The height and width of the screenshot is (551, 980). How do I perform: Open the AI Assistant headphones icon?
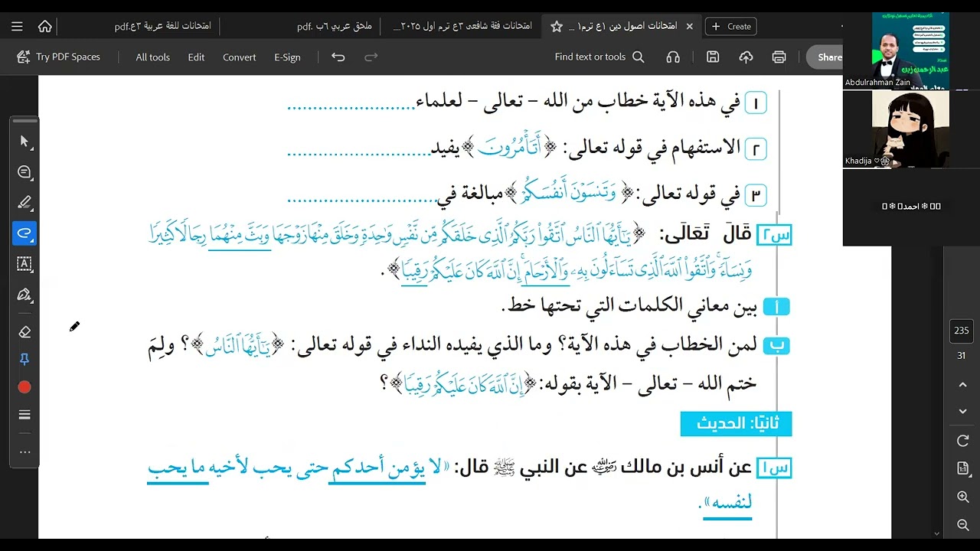(x=673, y=57)
